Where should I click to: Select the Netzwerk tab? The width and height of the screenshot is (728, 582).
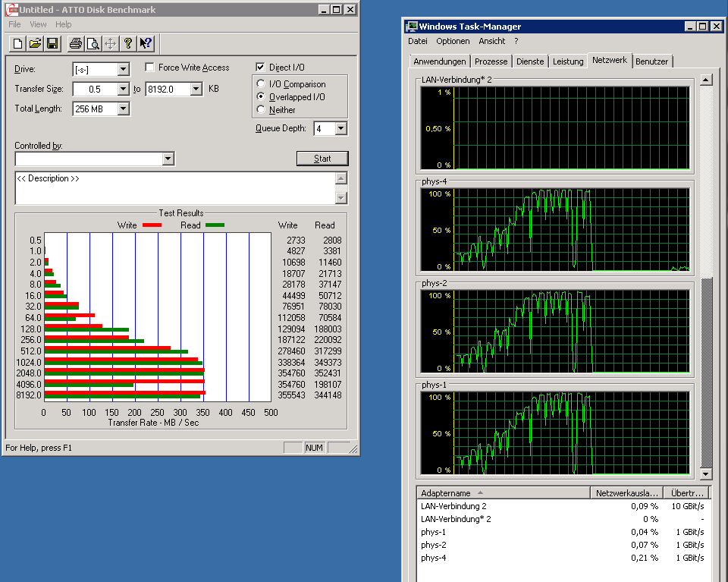(610, 60)
